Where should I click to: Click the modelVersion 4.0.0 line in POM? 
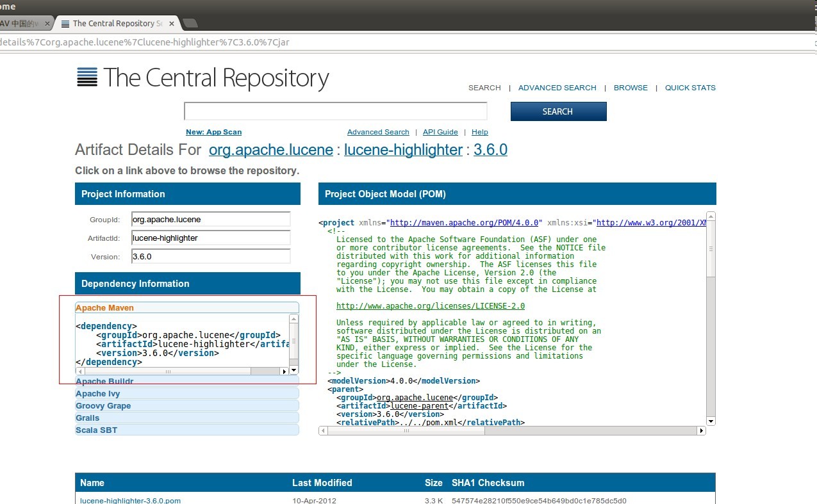pos(403,381)
